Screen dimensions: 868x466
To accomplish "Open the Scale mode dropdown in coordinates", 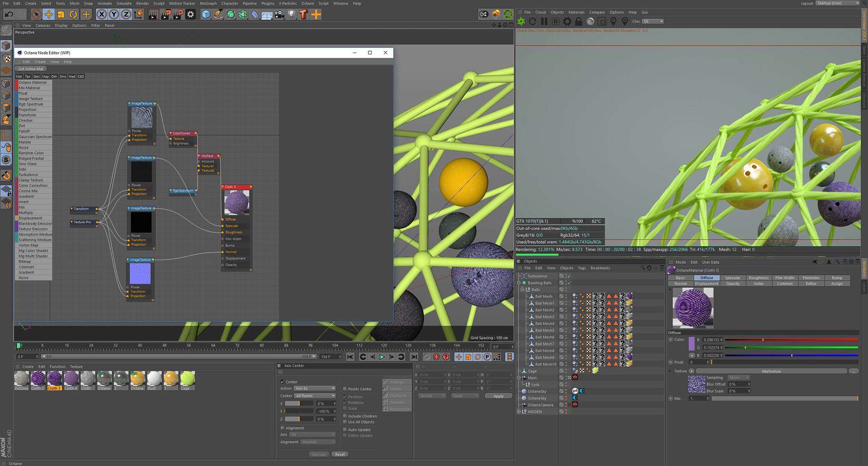I will [465, 396].
